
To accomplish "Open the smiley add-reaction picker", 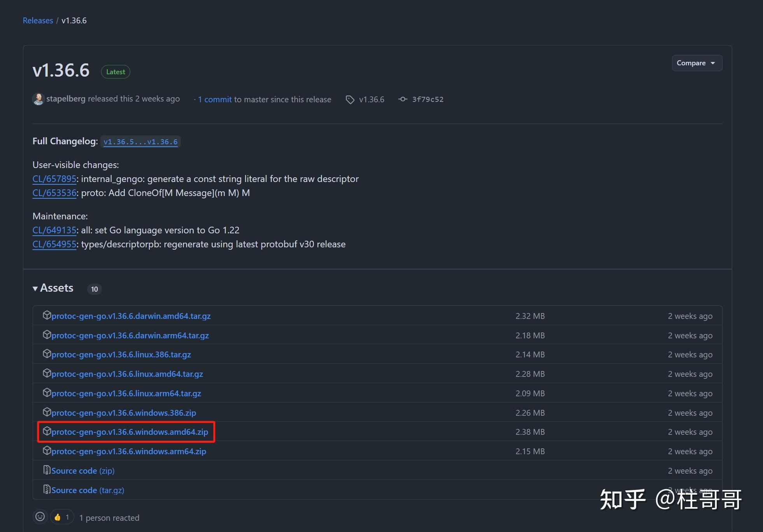I will pos(40,517).
